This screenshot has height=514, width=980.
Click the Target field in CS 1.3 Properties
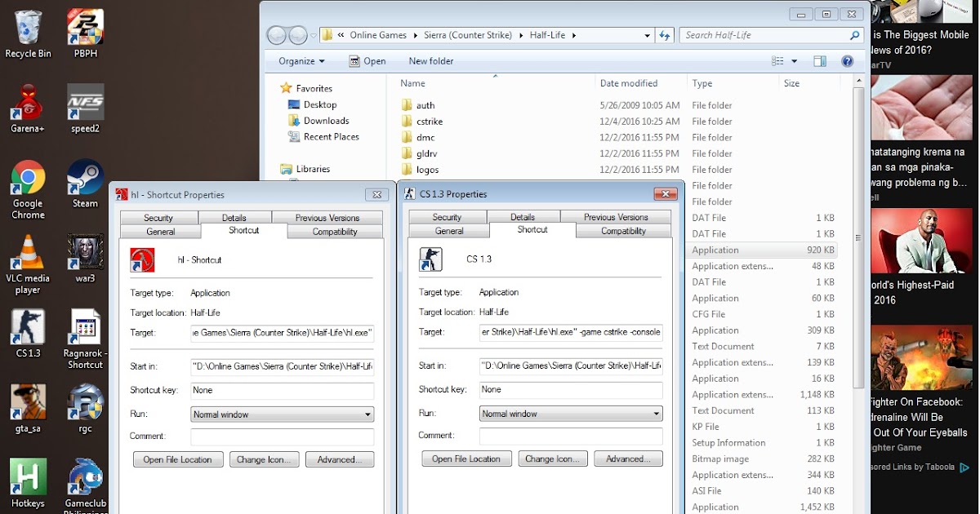(571, 332)
